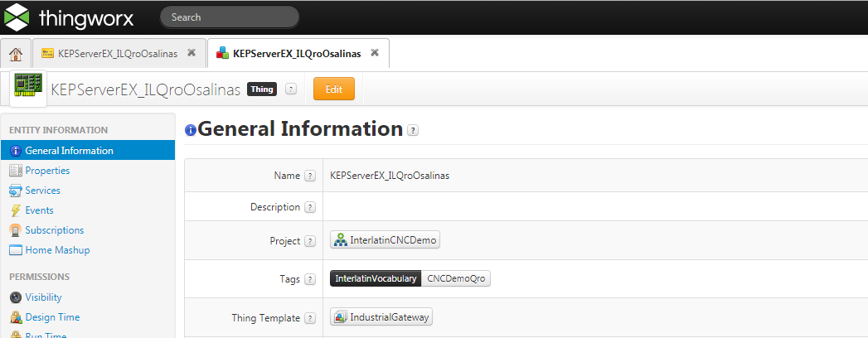The image size is (868, 338).
Task: Click the Name value KEPServerEX_ILQroOsalinas
Action: [390, 176]
